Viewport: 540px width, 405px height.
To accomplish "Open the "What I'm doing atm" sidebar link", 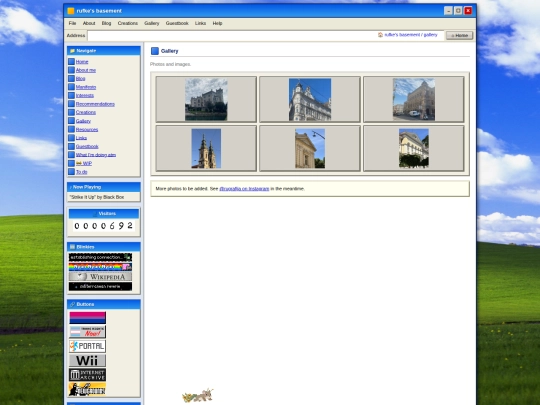I will pyautogui.click(x=96, y=155).
